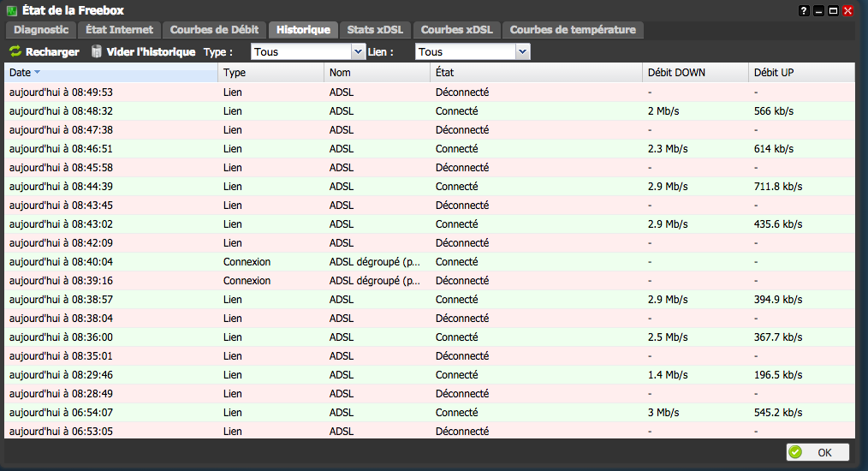Click the 2 Mb/s download value
Viewport: 868px width, 471px height.
(x=663, y=110)
